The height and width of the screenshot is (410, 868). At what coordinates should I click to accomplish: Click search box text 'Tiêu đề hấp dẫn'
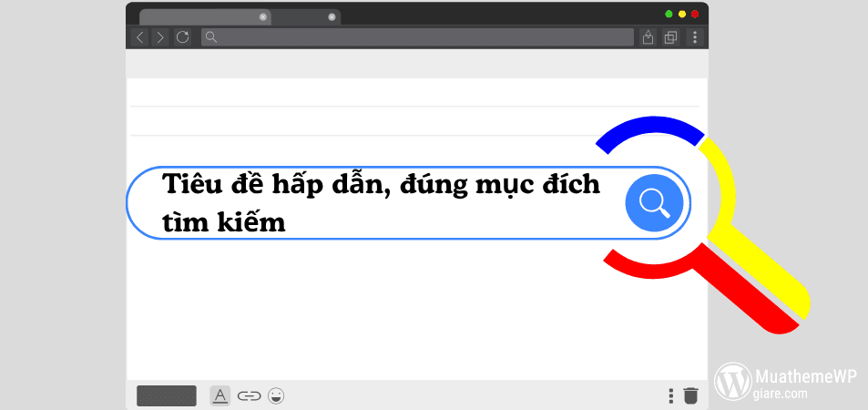click(273, 185)
